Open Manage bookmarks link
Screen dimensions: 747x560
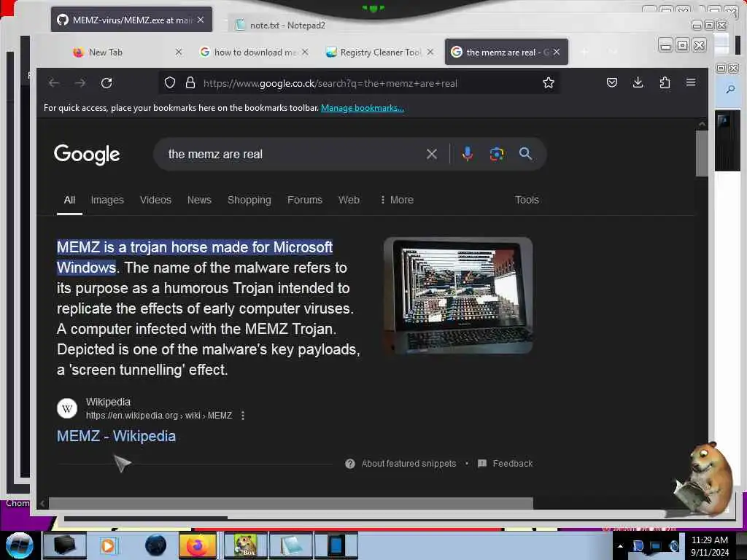pos(362,108)
